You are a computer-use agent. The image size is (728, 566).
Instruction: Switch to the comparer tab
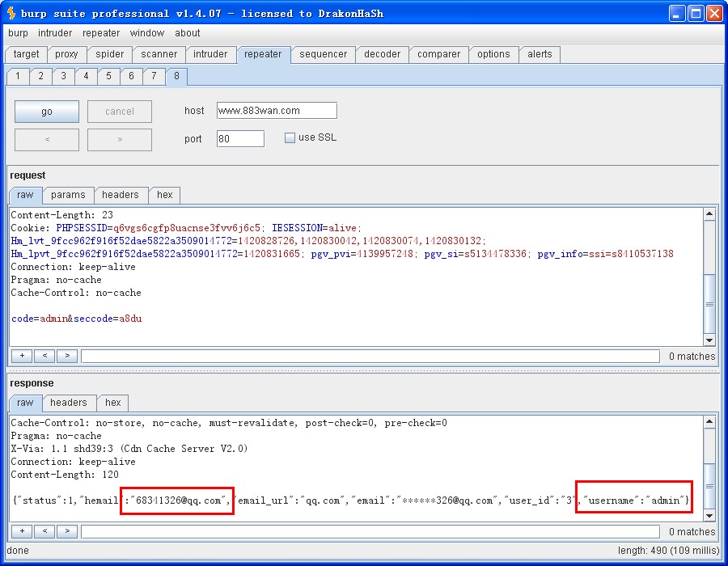click(438, 54)
